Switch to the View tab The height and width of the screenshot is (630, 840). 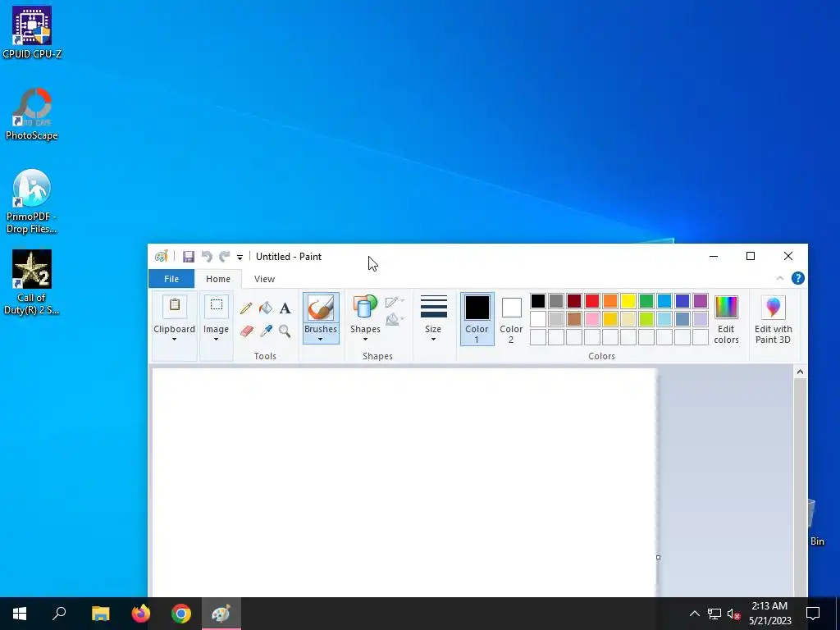pyautogui.click(x=264, y=279)
